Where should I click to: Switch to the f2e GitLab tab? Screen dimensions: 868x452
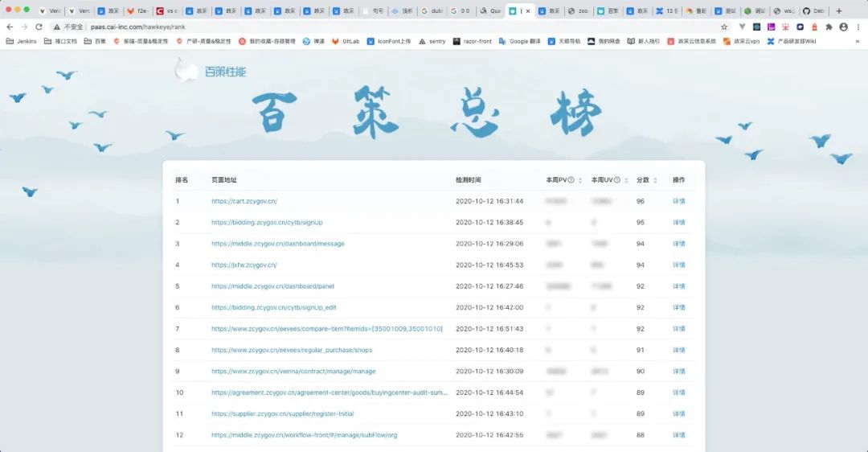point(137,10)
